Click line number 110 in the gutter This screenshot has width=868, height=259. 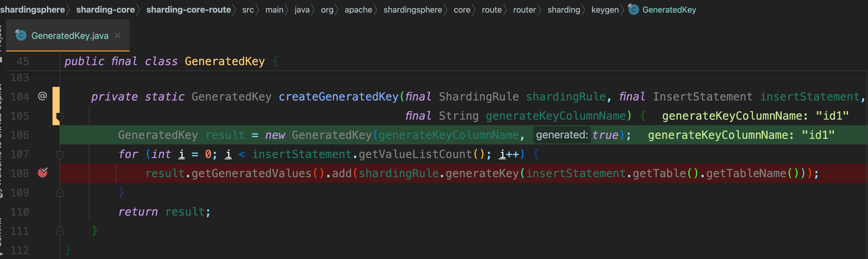[19, 212]
